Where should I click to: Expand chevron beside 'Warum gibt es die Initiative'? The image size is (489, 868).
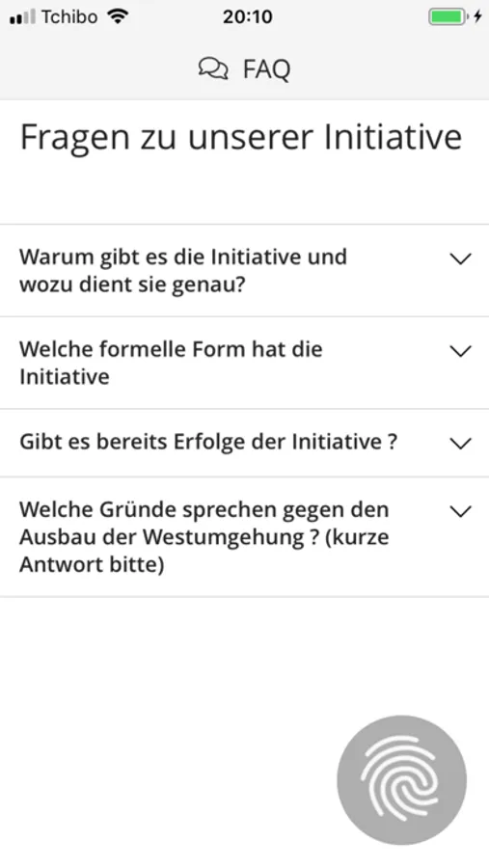point(460,258)
